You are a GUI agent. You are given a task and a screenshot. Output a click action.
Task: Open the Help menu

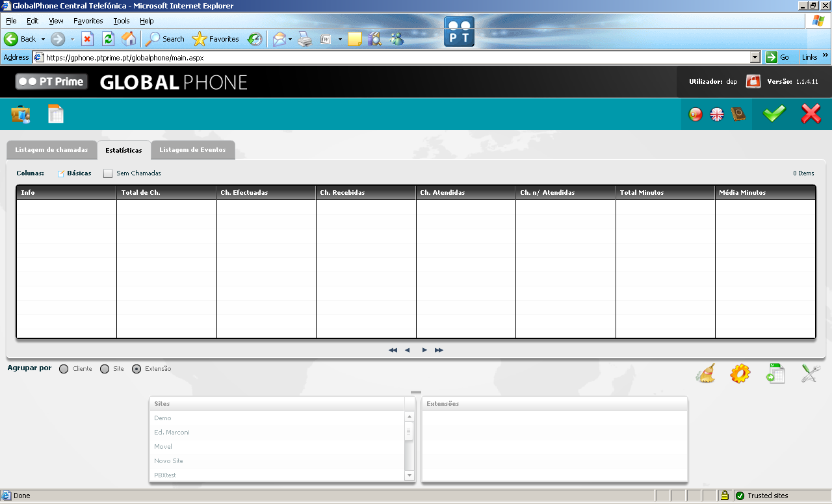pos(146,21)
